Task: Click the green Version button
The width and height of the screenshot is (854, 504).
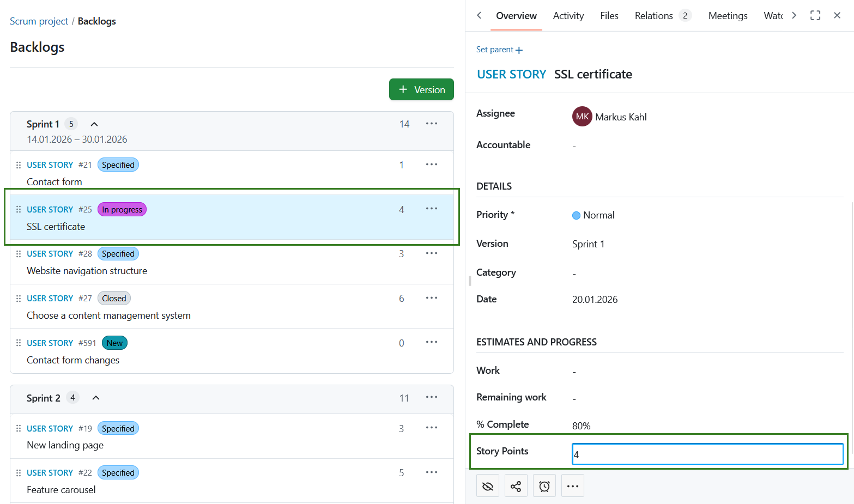Action: [421, 89]
